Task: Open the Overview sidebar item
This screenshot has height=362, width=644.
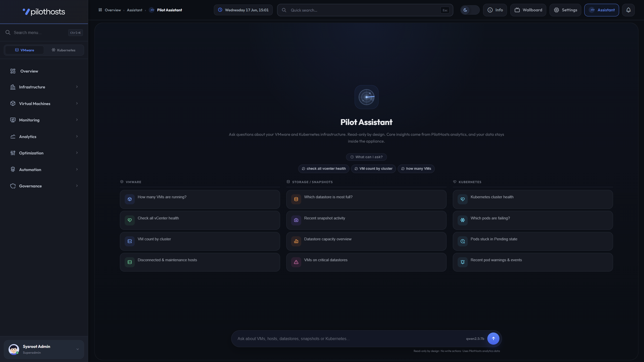Action: [x=44, y=71]
